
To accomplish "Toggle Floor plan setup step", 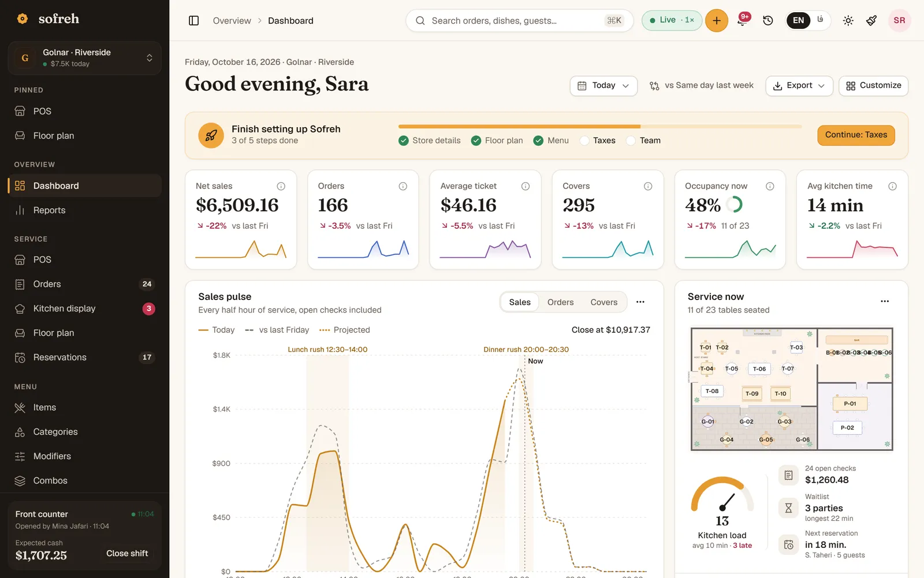I will (497, 140).
